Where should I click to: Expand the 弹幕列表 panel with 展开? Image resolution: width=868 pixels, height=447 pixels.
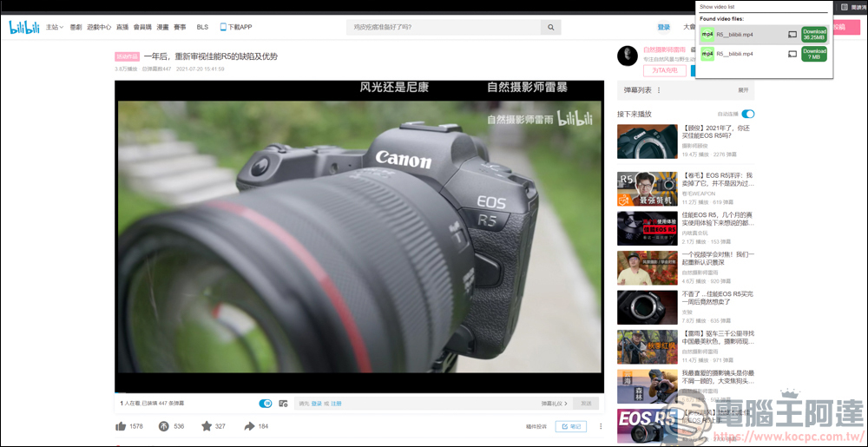(x=743, y=90)
